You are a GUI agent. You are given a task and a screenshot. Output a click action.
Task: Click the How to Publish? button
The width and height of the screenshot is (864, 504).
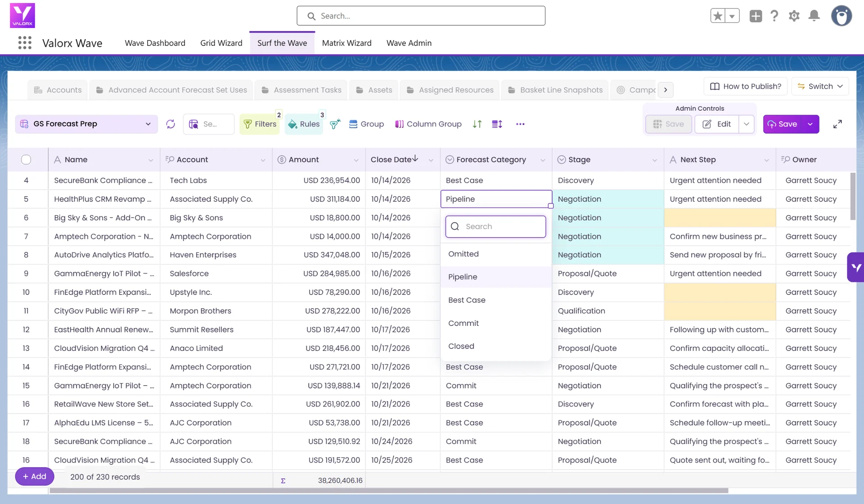pos(745,86)
